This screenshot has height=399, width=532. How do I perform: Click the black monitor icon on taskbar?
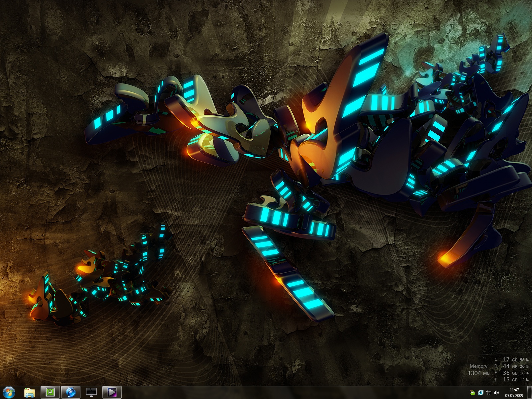(x=91, y=393)
